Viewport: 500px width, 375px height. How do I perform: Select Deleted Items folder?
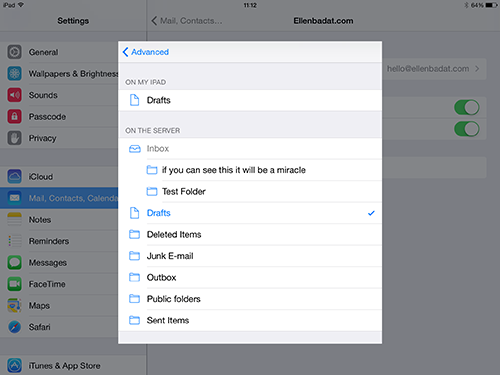250,234
